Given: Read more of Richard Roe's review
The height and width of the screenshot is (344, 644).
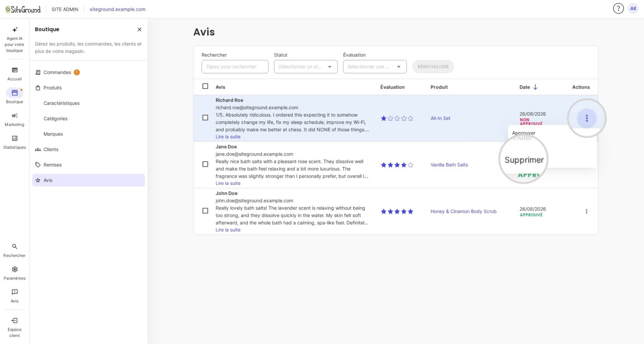Looking at the screenshot, I should pyautogui.click(x=228, y=137).
